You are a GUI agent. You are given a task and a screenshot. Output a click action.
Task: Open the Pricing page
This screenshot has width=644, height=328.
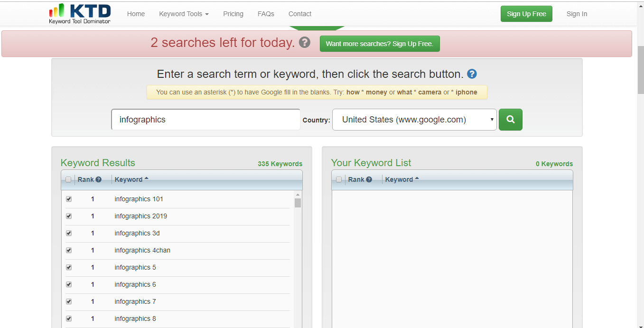click(x=233, y=14)
